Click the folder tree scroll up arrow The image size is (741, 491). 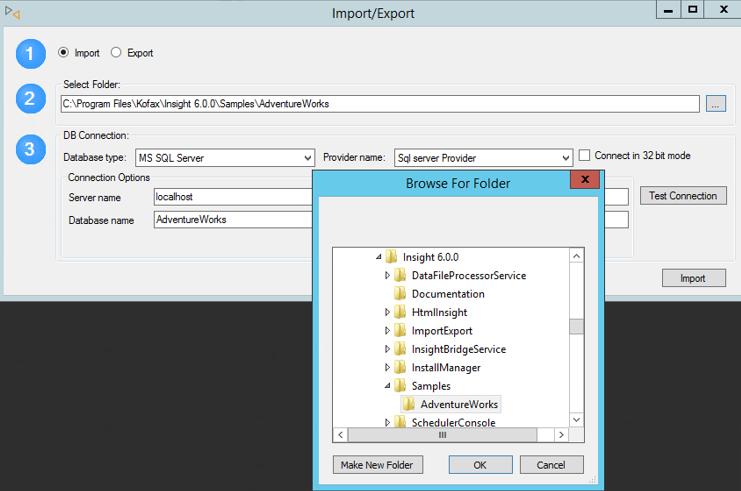[577, 256]
